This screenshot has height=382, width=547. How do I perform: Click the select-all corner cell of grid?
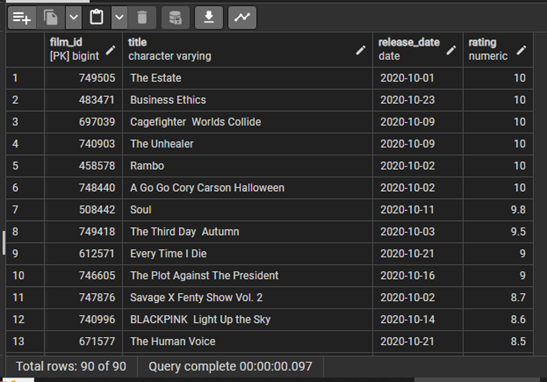coord(25,49)
